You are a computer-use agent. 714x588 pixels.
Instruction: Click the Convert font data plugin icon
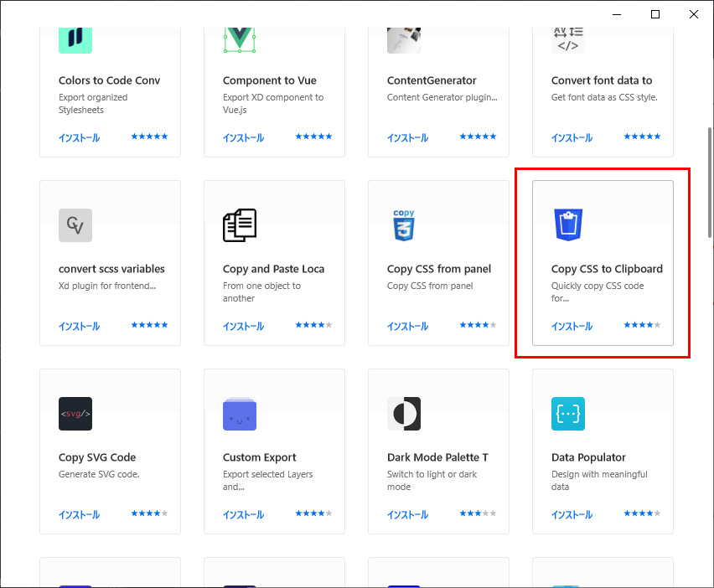coord(568,40)
